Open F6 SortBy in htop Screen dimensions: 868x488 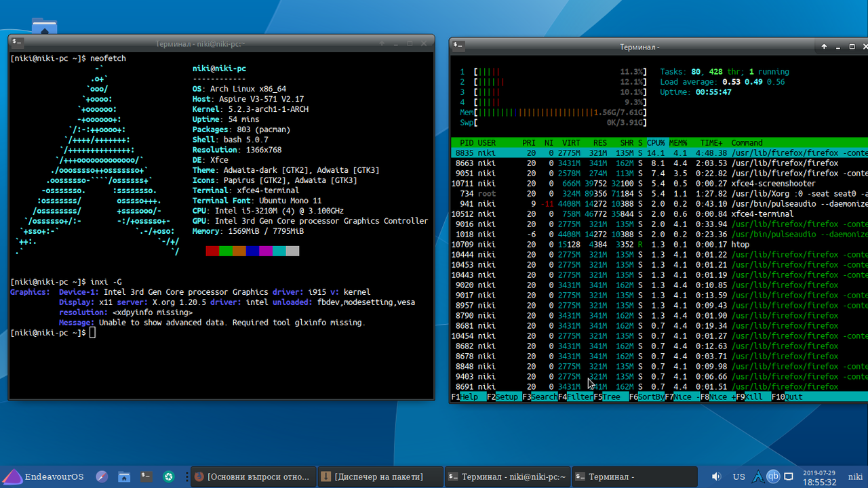point(646,397)
